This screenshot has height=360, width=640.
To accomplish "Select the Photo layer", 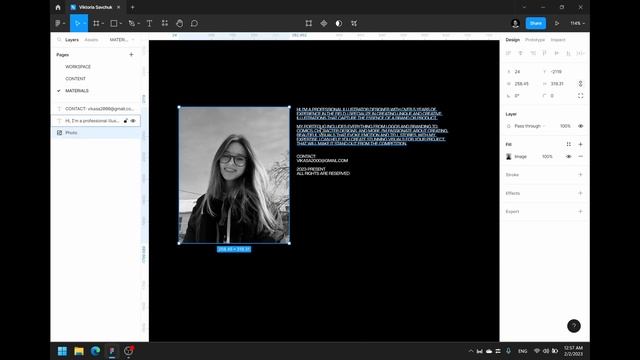I will [96, 133].
